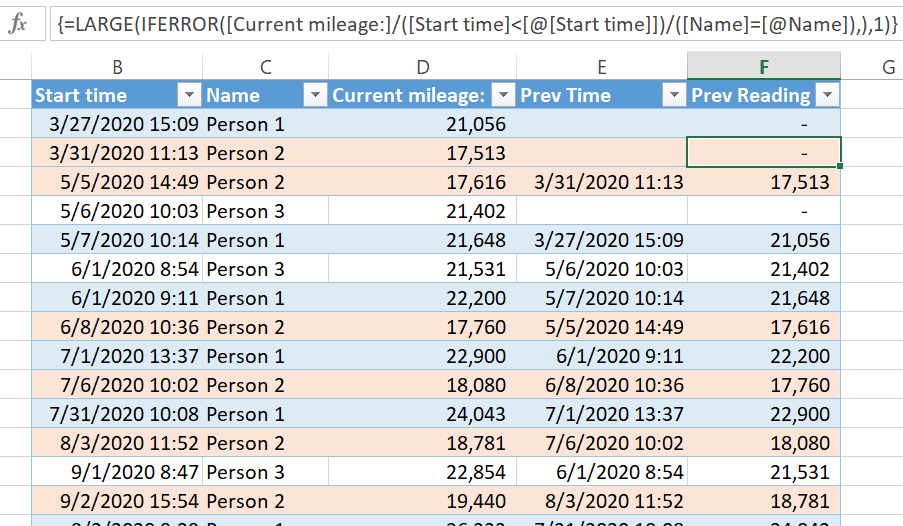Select mileage cell 21,402 in Current mileage column
903x526 pixels.
pos(423,211)
